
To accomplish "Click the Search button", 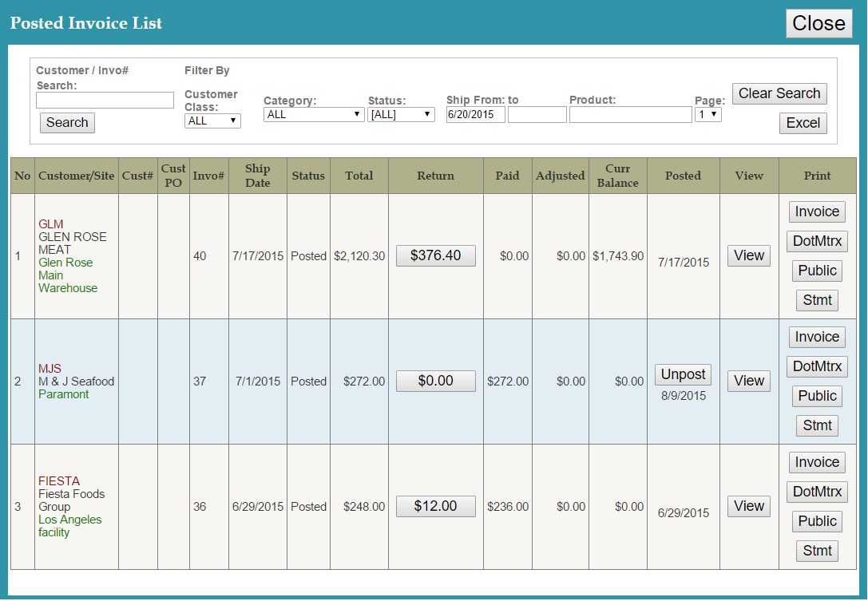I will [x=66, y=122].
